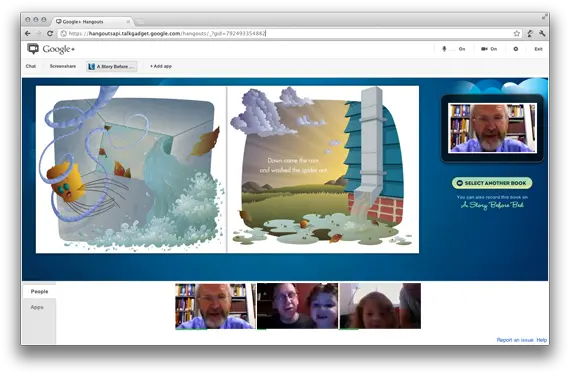
Task: Toggle the microphone On switch
Action: [x=454, y=49]
